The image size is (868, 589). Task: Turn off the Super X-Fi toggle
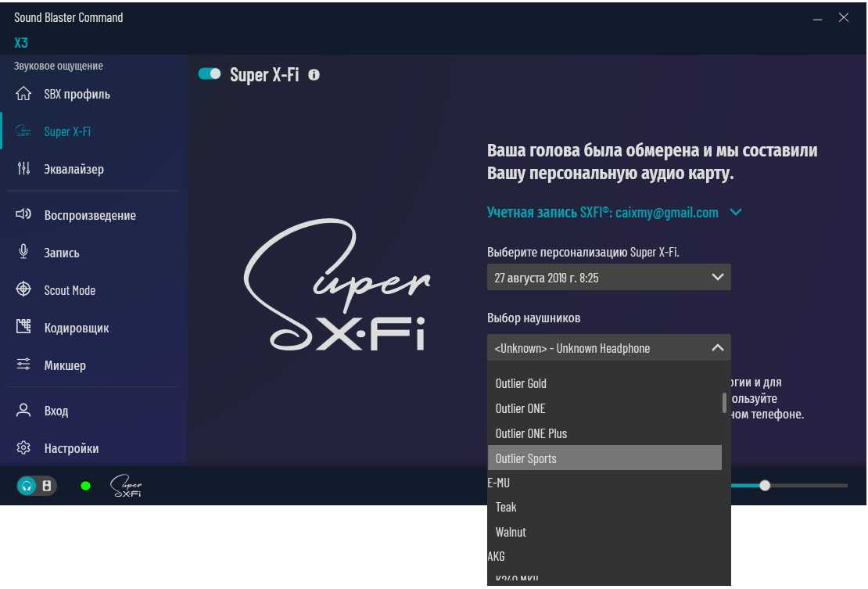coord(210,74)
